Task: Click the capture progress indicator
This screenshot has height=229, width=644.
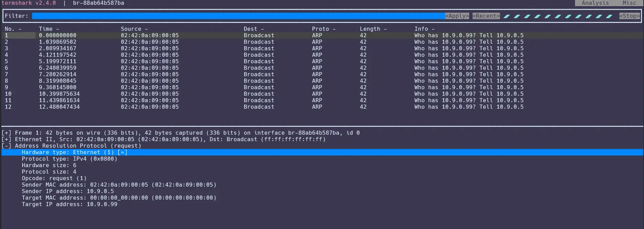Action: click(558, 16)
